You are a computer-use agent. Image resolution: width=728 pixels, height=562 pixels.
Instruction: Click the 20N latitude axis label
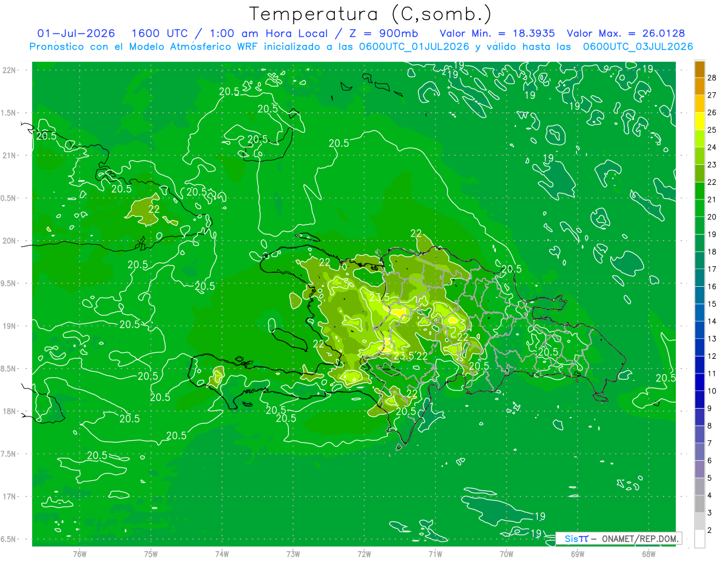point(10,241)
